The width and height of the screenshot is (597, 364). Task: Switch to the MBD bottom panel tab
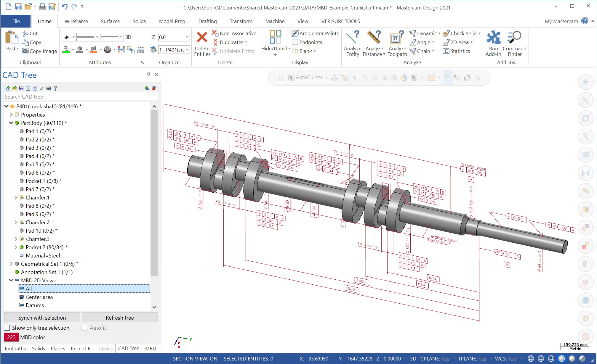(151, 349)
